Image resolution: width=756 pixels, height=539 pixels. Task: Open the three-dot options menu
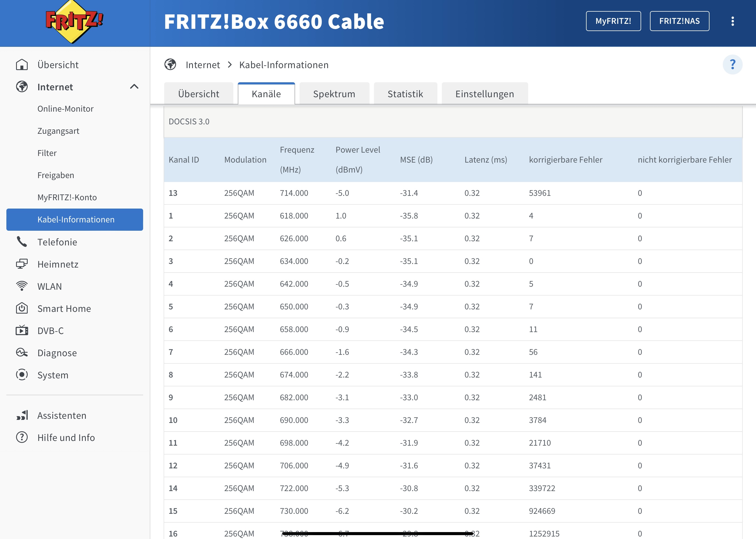(x=732, y=21)
